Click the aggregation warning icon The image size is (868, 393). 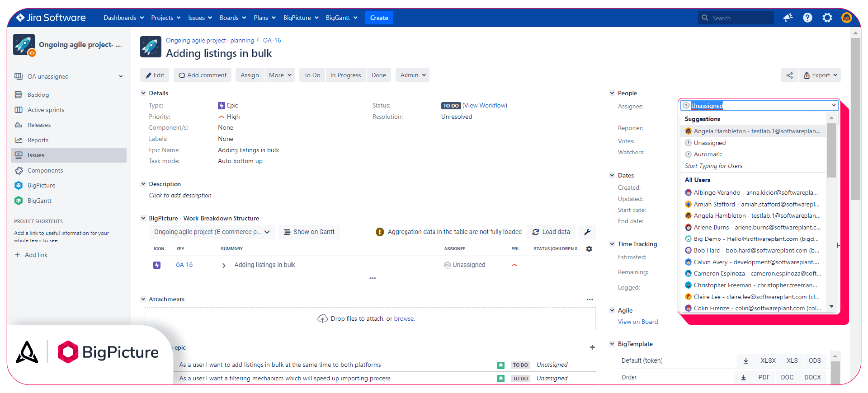(x=380, y=232)
